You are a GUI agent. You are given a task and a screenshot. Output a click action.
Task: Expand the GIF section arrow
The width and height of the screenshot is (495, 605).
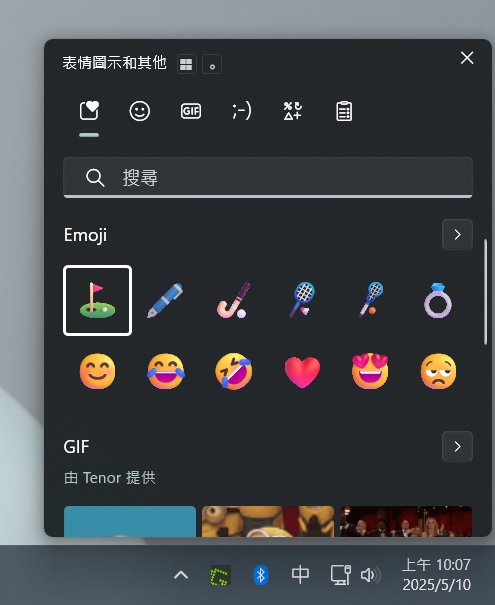457,446
